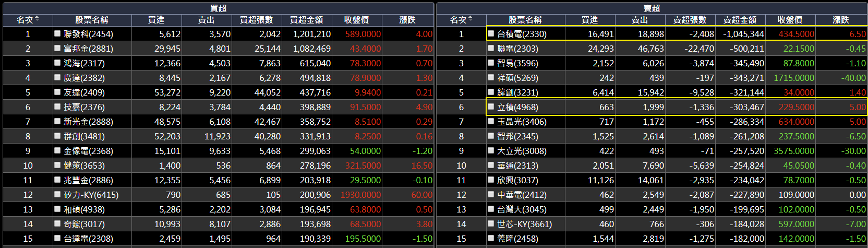The width and height of the screenshot is (868, 248).
Task: Open stock 台達電(2308)
Action: (88, 239)
